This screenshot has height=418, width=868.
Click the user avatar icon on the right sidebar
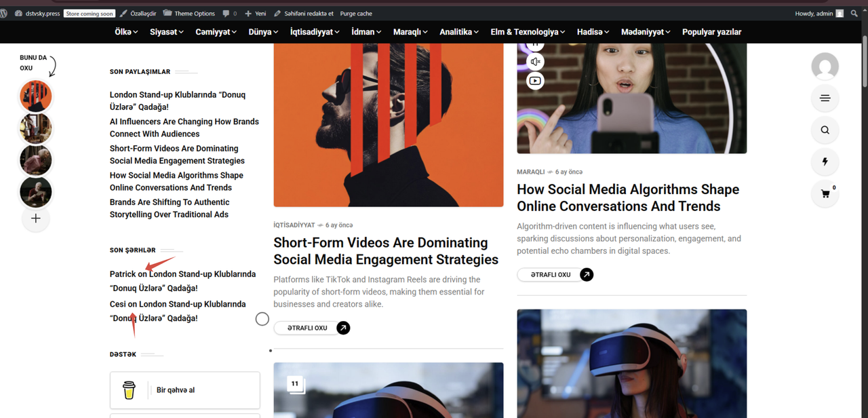tap(825, 66)
